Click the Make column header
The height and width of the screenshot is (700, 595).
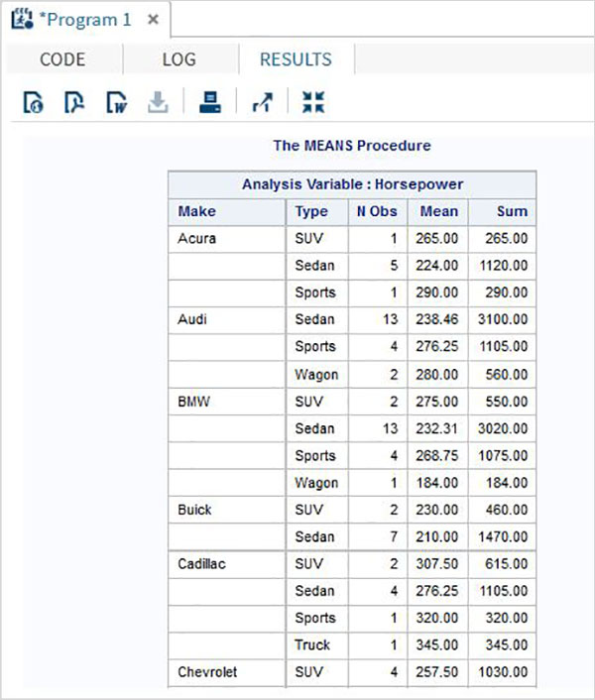pos(196,211)
